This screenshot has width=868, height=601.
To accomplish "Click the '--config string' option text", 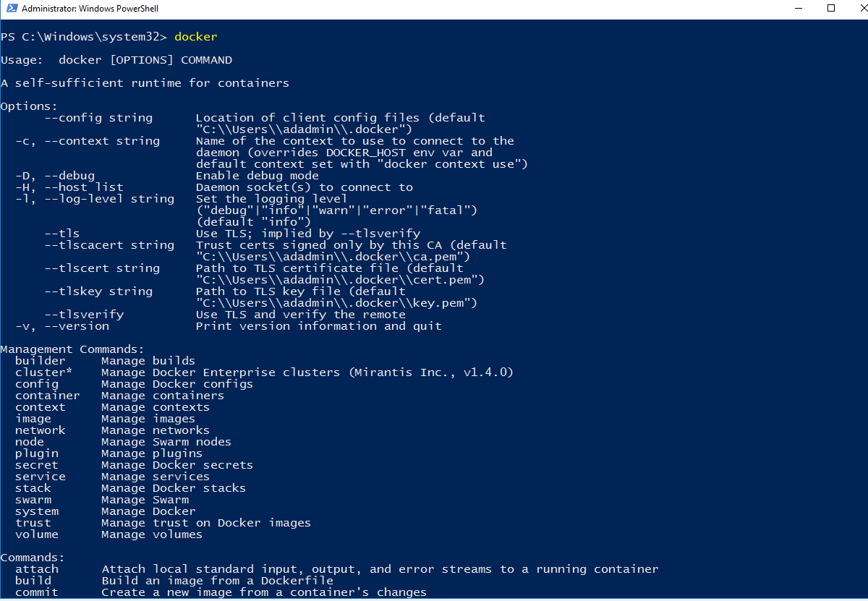I will click(98, 118).
